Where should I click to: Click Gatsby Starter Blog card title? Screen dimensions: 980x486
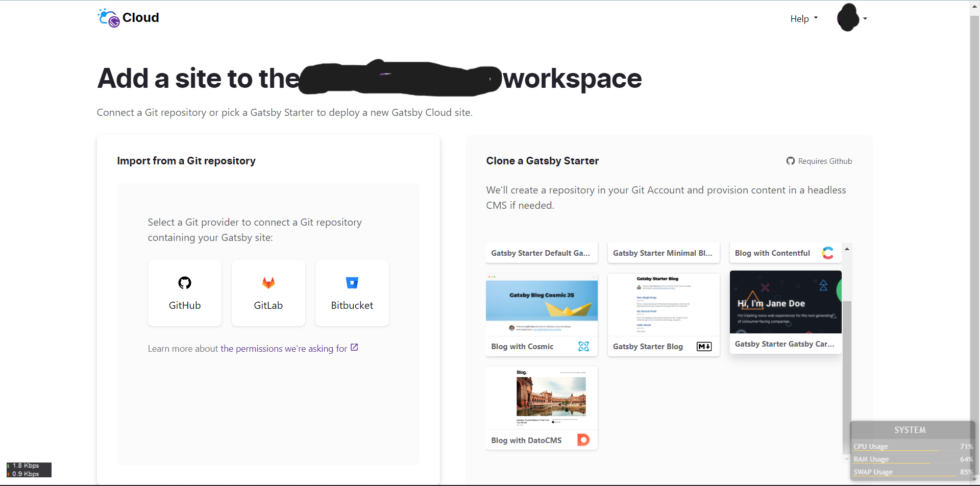(648, 347)
